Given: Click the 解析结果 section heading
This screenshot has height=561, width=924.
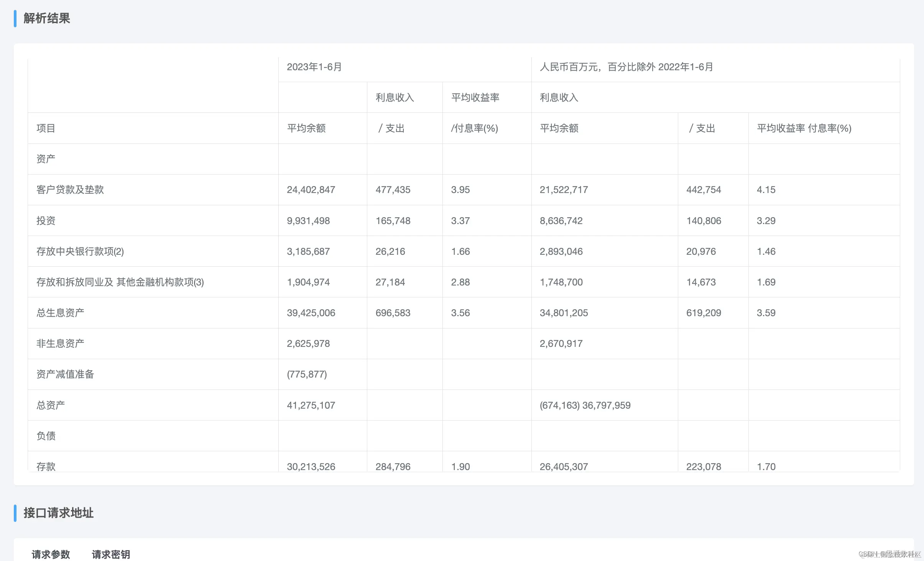Looking at the screenshot, I should (x=46, y=18).
